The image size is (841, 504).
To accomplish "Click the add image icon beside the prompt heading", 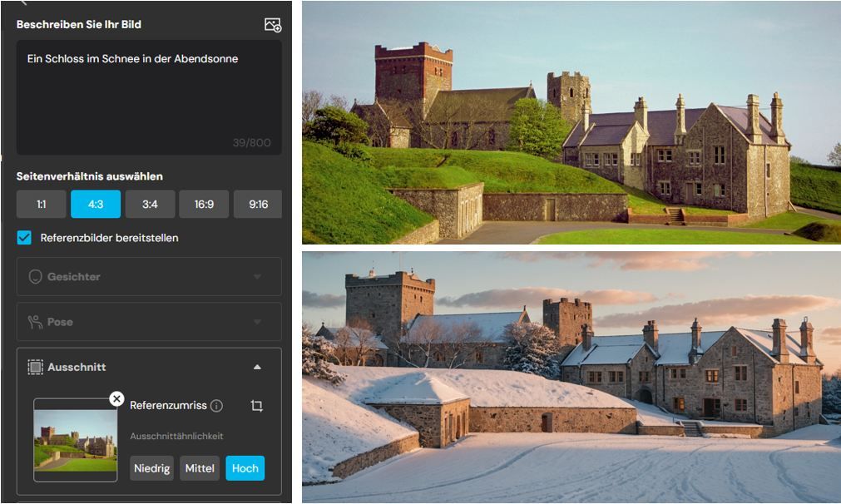I will click(273, 25).
